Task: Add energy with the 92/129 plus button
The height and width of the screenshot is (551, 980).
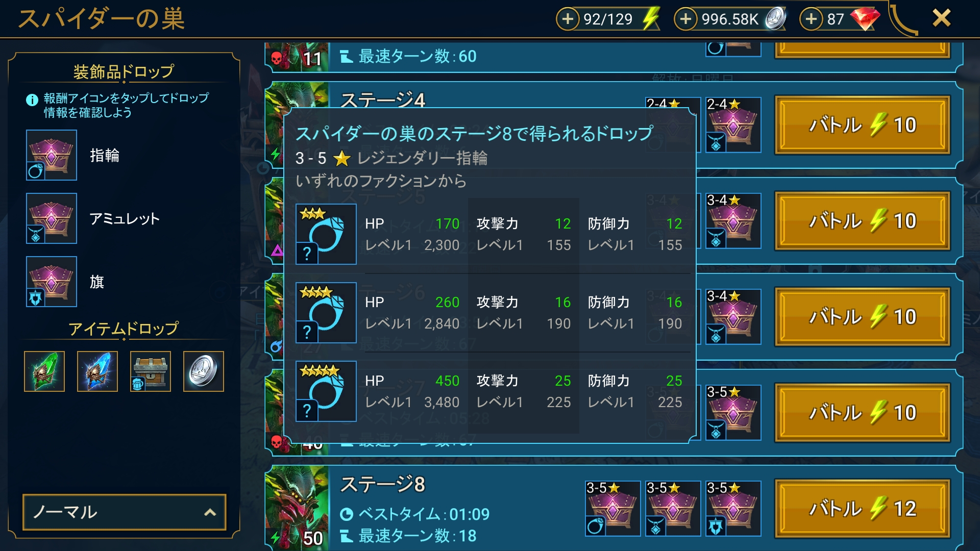Action: click(x=568, y=19)
